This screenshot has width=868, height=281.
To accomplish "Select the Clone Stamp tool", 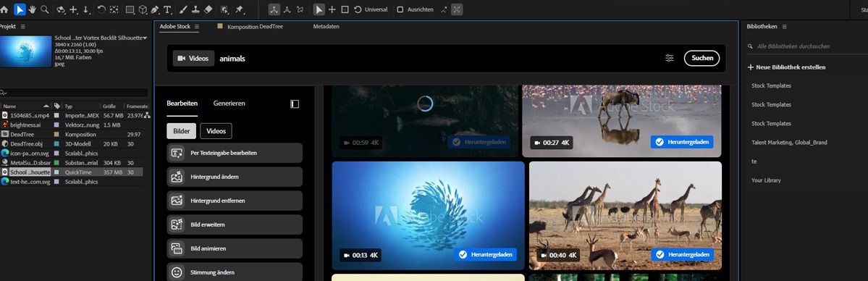I will (x=195, y=9).
